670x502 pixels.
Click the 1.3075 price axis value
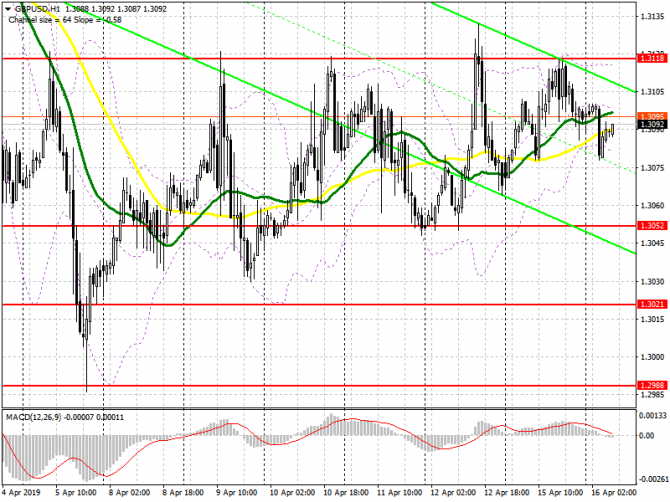tap(652, 168)
